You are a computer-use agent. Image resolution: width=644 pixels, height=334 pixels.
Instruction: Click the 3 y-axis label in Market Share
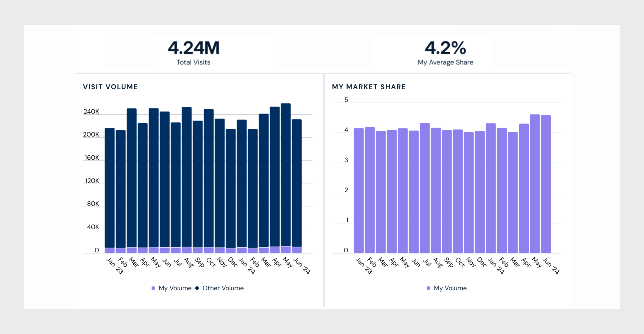(346, 160)
